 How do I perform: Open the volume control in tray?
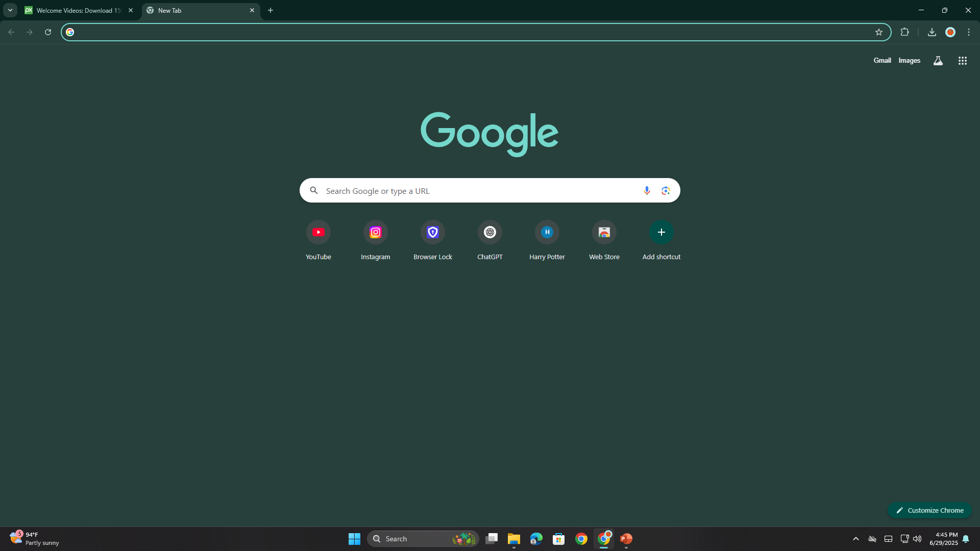[x=918, y=539]
